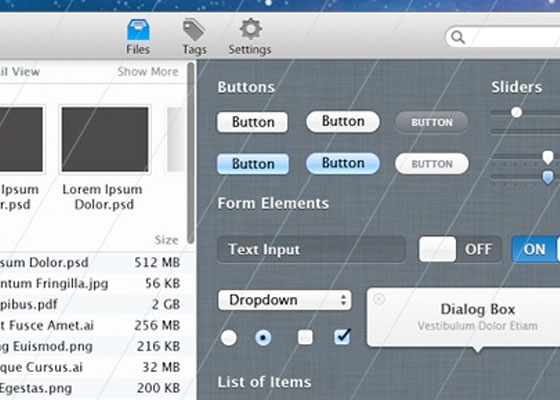Select the Euismod.png file row

click(97, 346)
